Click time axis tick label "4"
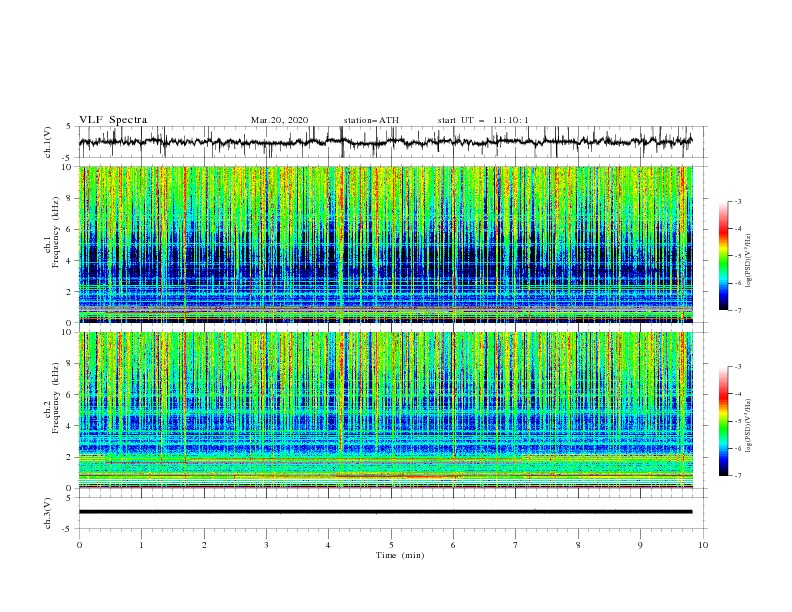Image resolution: width=792 pixels, height=612 pixels. coord(329,545)
